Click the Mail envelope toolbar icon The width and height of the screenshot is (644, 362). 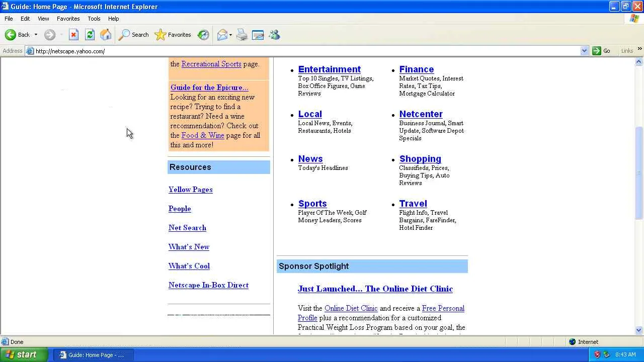222,35
